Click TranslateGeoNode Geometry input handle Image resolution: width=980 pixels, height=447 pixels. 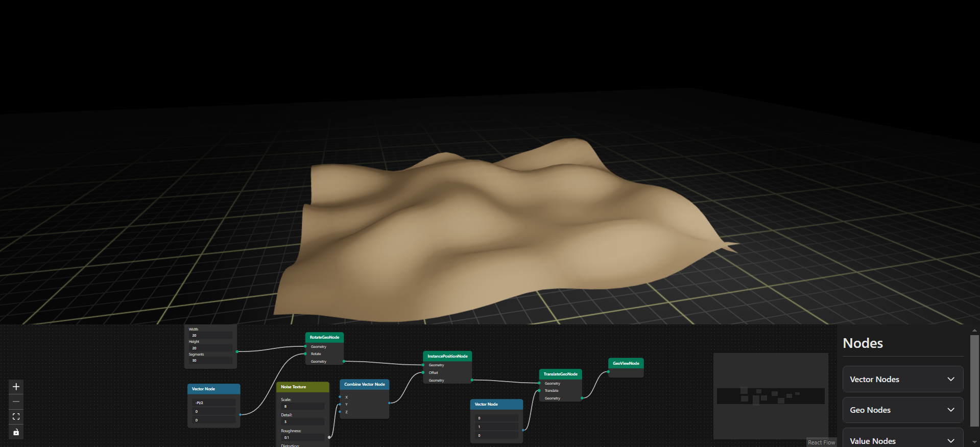[539, 383]
